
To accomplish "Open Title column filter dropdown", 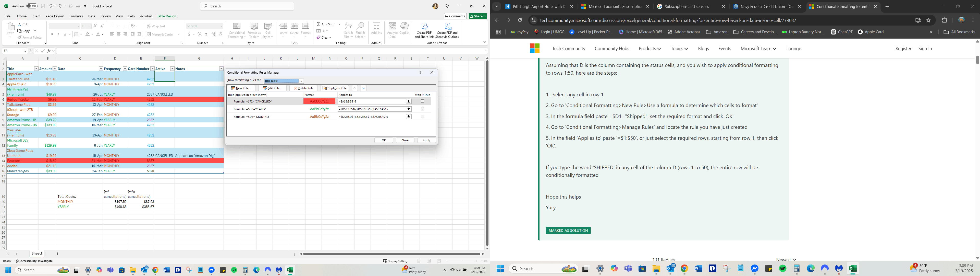I will tap(36, 69).
